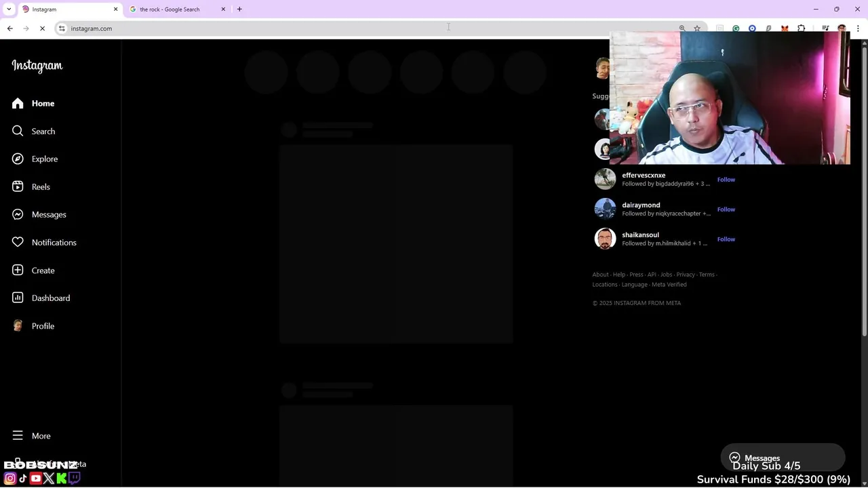Click 'Followed by bigdaddyrai96 + 3' text
This screenshot has width=868, height=488.
point(666,184)
